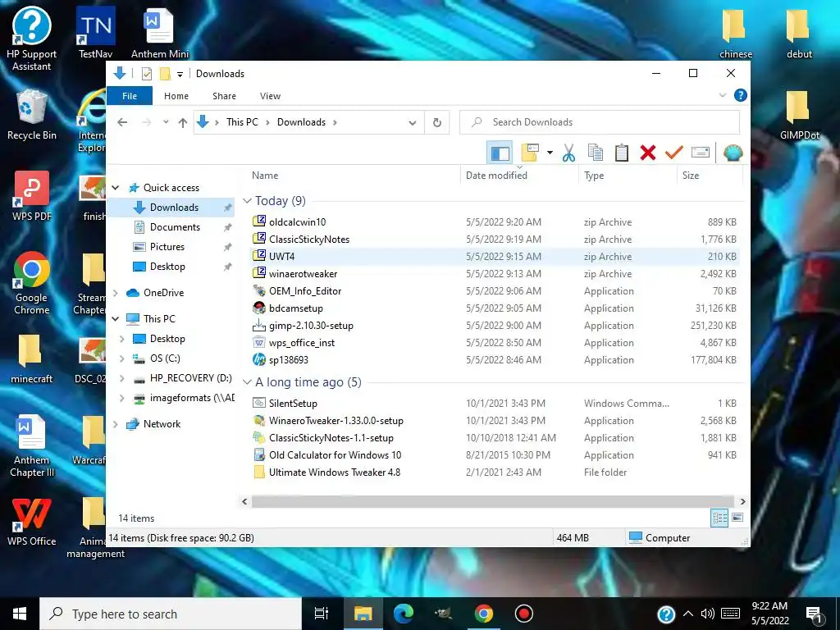The width and height of the screenshot is (840, 630).
Task: Click the Task View taskbar icon
Action: 321,614
